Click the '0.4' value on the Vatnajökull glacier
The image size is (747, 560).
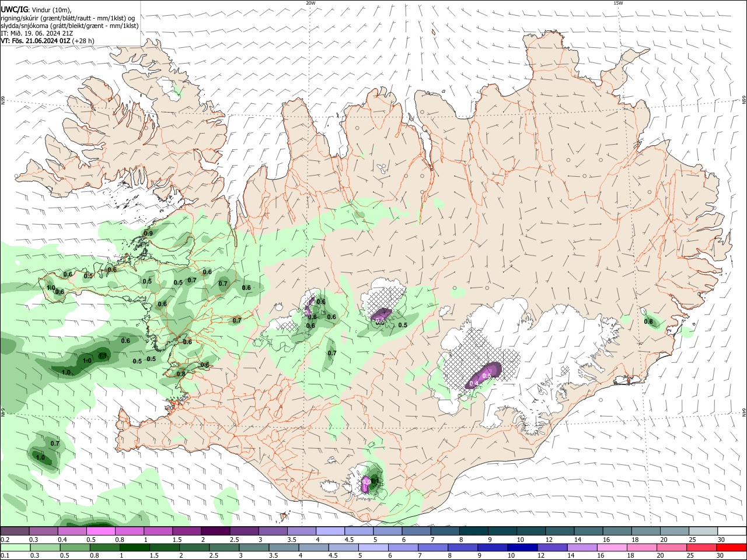click(x=473, y=383)
